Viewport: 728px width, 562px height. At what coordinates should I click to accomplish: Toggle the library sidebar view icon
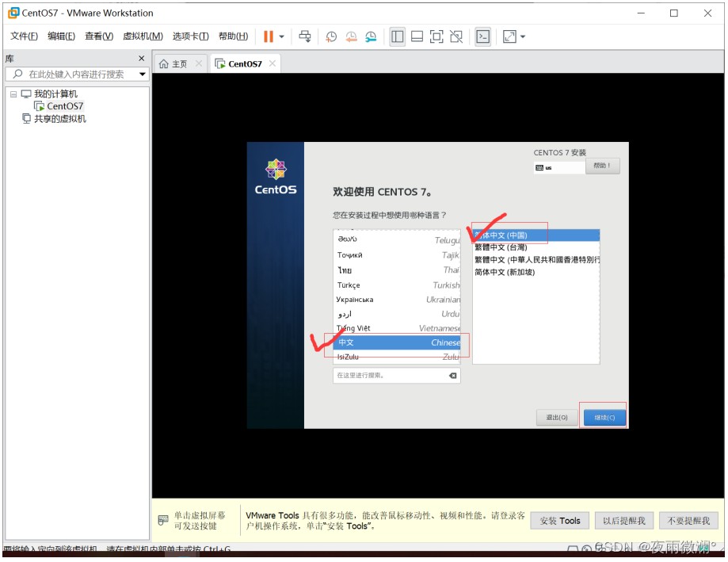click(398, 36)
